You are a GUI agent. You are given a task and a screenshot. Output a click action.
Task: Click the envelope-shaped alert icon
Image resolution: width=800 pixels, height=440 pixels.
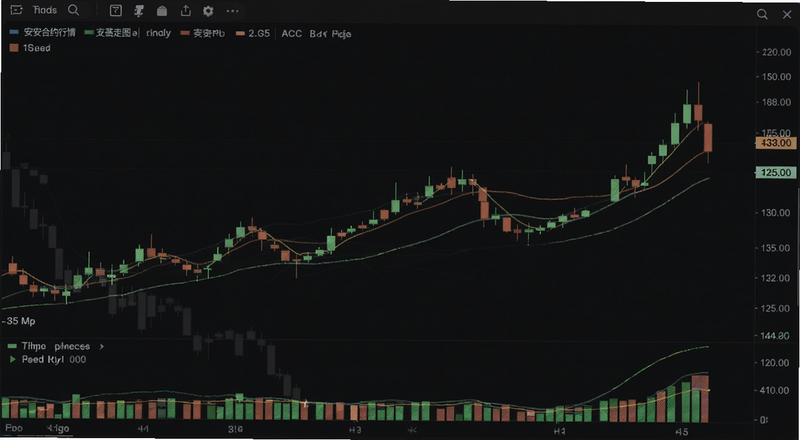coord(162,11)
